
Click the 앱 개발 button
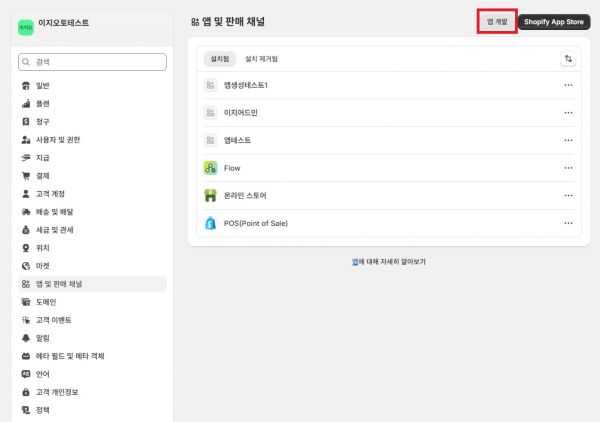pos(497,21)
